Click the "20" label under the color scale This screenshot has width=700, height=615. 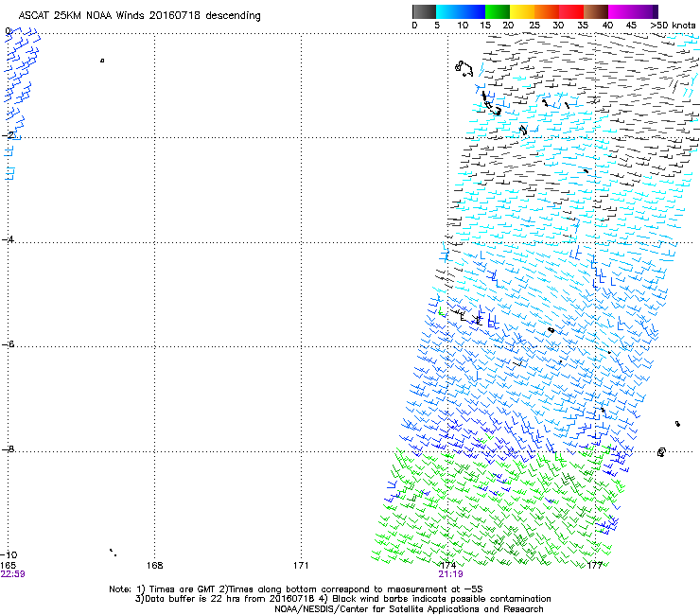[x=508, y=26]
